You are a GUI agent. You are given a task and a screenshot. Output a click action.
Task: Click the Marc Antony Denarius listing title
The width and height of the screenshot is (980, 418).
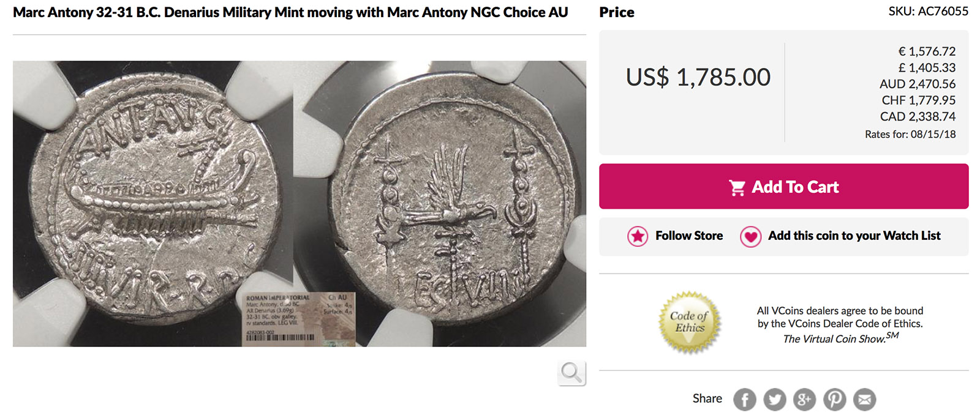290,12
